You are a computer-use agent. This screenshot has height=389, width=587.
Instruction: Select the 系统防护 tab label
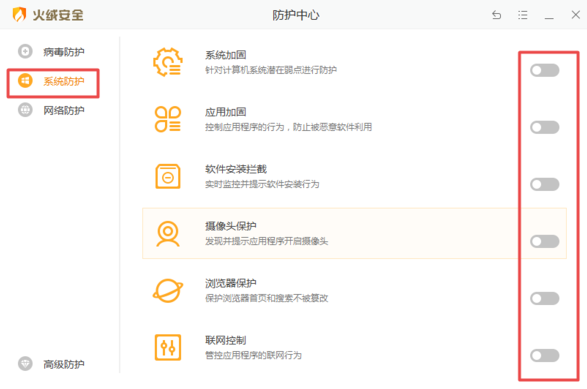coord(64,81)
